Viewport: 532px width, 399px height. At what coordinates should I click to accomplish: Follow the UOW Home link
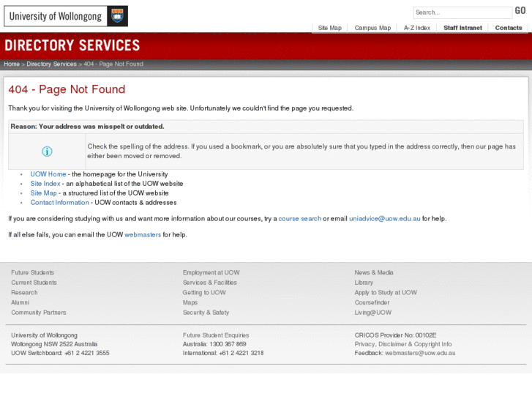point(48,174)
